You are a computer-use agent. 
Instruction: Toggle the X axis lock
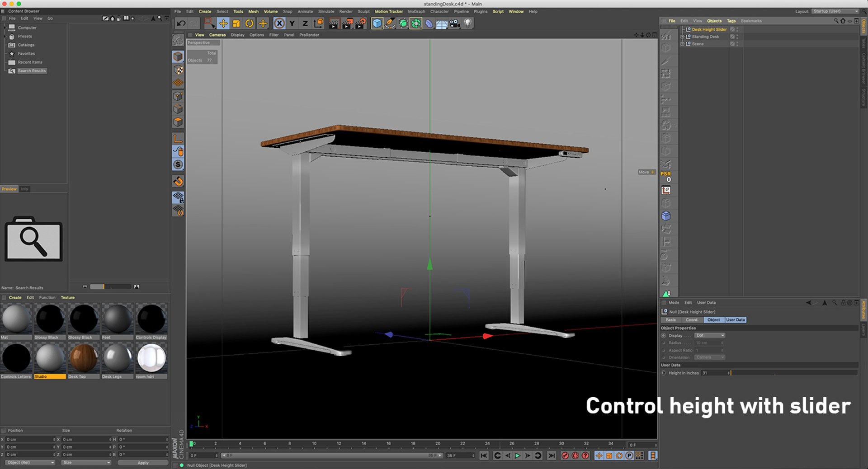(x=279, y=23)
